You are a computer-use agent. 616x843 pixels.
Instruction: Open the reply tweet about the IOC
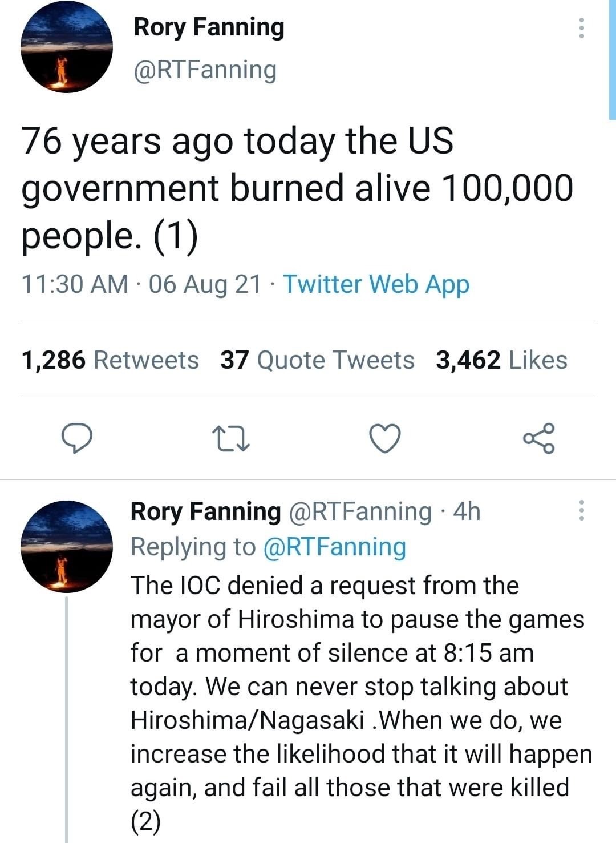pos(359,685)
